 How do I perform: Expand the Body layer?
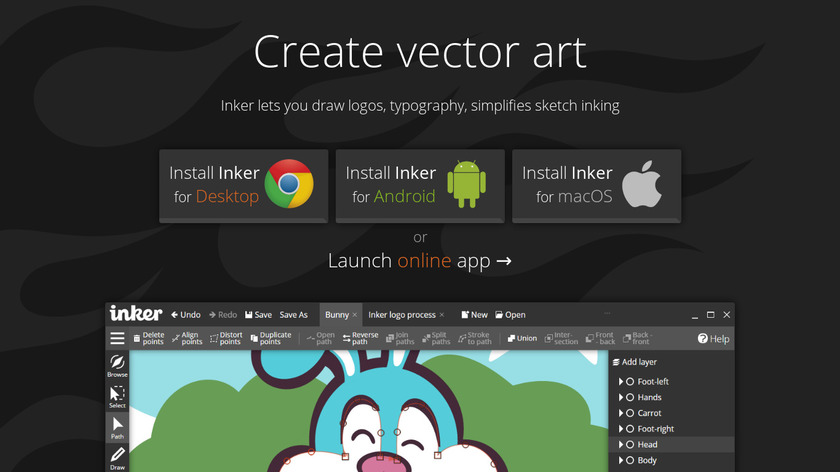620,460
